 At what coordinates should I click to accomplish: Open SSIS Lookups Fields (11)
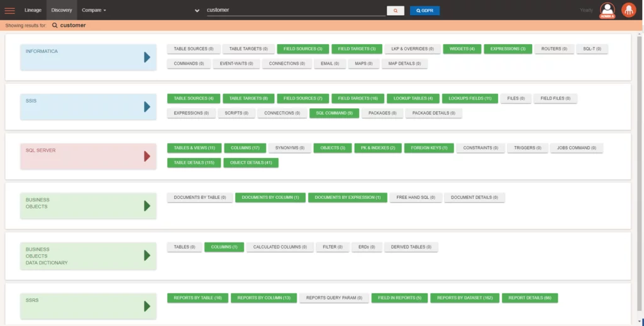click(470, 99)
